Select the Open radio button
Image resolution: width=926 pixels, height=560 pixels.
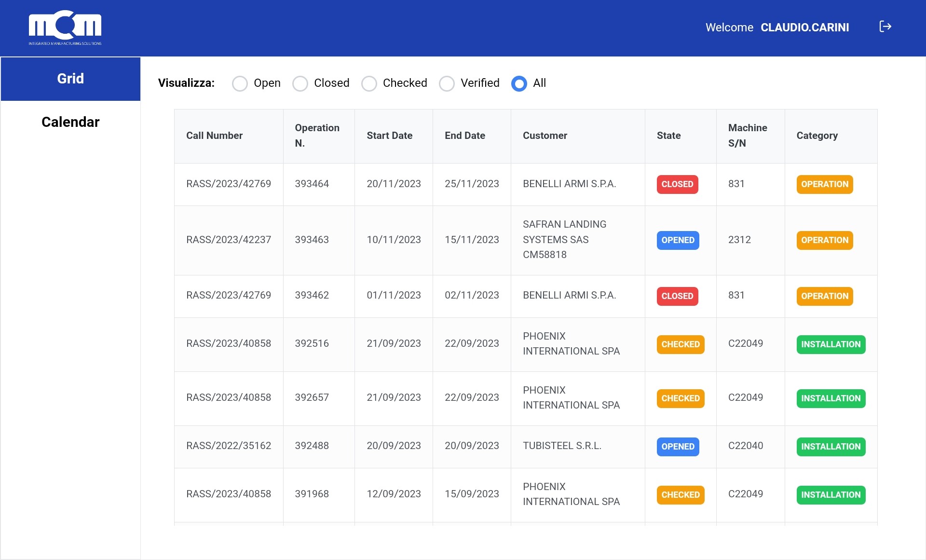coord(240,83)
